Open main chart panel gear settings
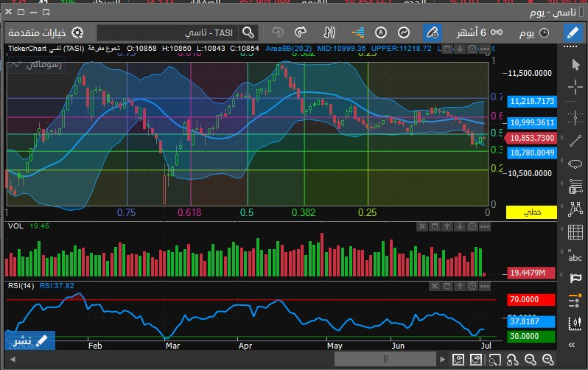Viewport: 588px width, 370px height. [472, 49]
